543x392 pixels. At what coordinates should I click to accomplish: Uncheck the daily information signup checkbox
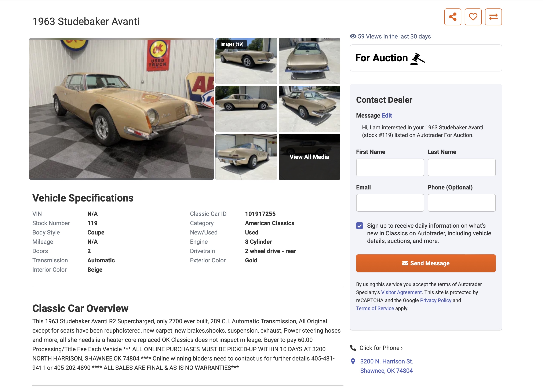359,226
